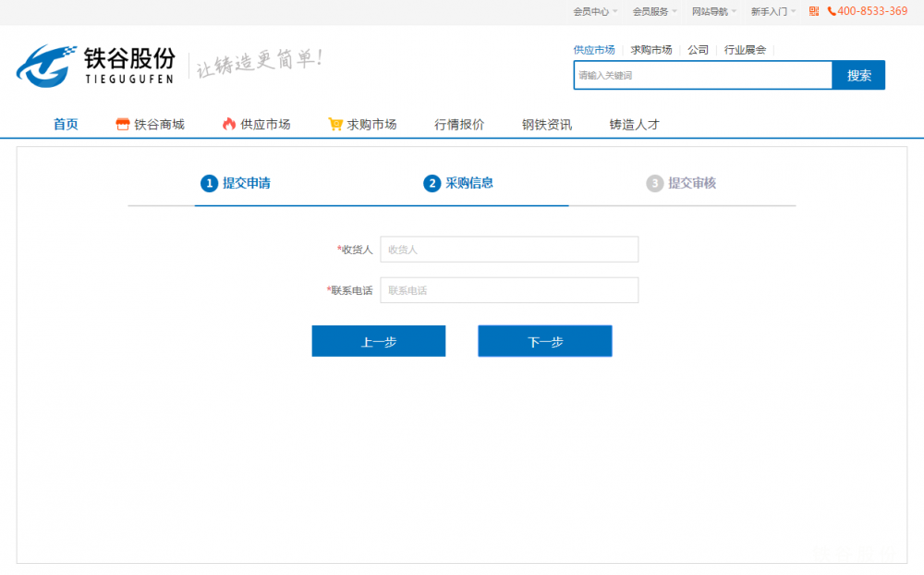Viewport: 924px width, 575px height.
Task: Click the store icon beside 铁谷商城
Action: coord(122,124)
